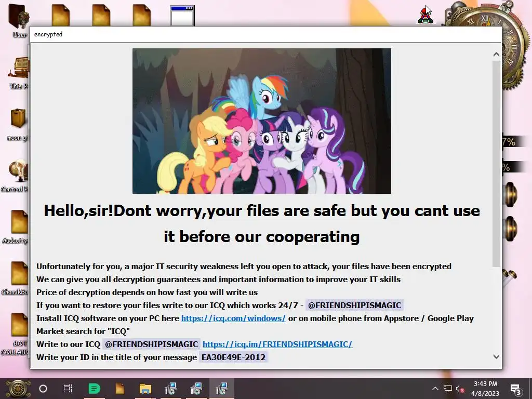Click the scroll down arrow in ransom note
532x399 pixels.
pyautogui.click(x=496, y=356)
